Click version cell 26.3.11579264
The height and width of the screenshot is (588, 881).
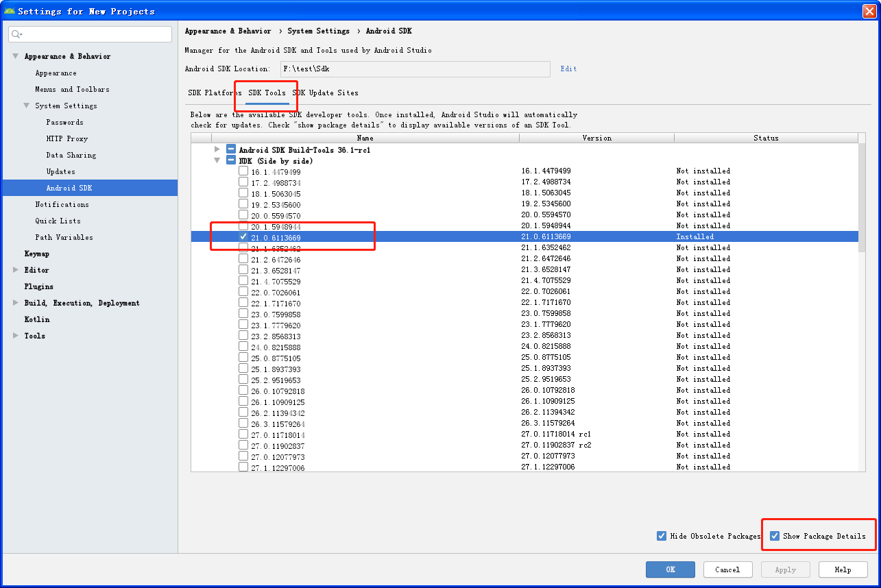(x=548, y=424)
